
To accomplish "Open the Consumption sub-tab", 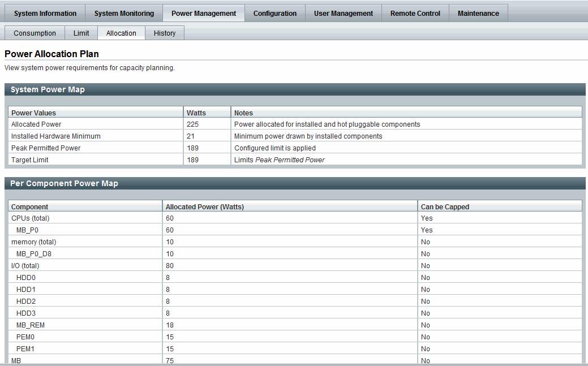I will (35, 33).
